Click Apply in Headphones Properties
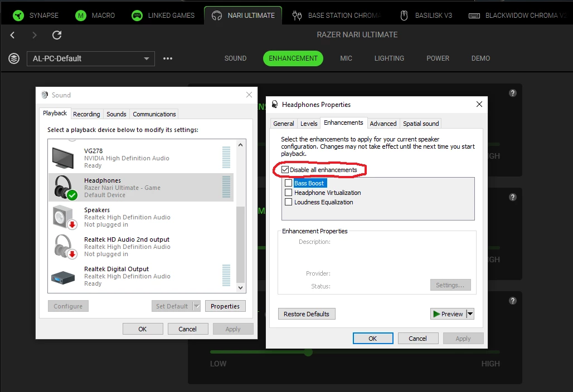 click(x=463, y=339)
